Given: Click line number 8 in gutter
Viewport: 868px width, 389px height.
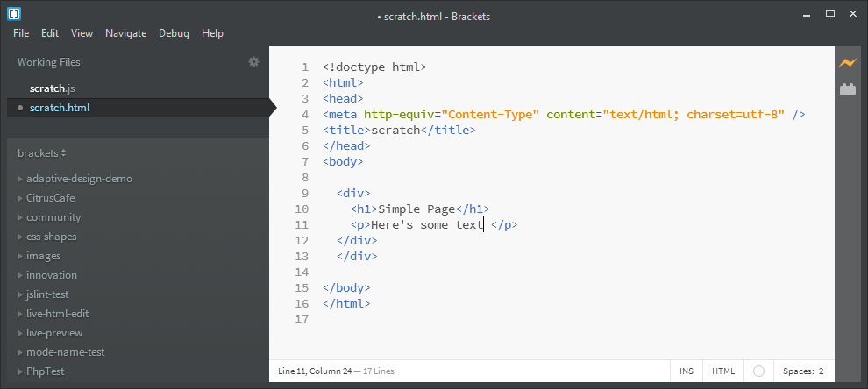Looking at the screenshot, I should click(x=305, y=178).
